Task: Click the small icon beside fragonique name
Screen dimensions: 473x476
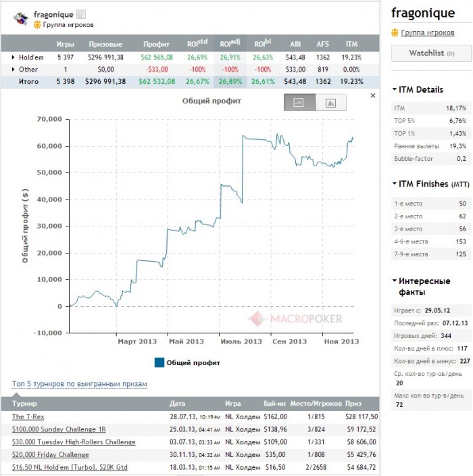Action: (x=80, y=14)
